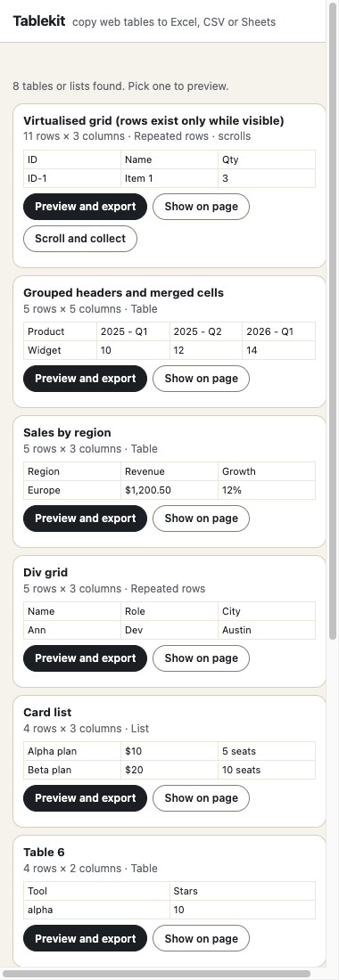The image size is (339, 980).
Task: Click the $20 price cell
Action: pyautogui.click(x=169, y=771)
